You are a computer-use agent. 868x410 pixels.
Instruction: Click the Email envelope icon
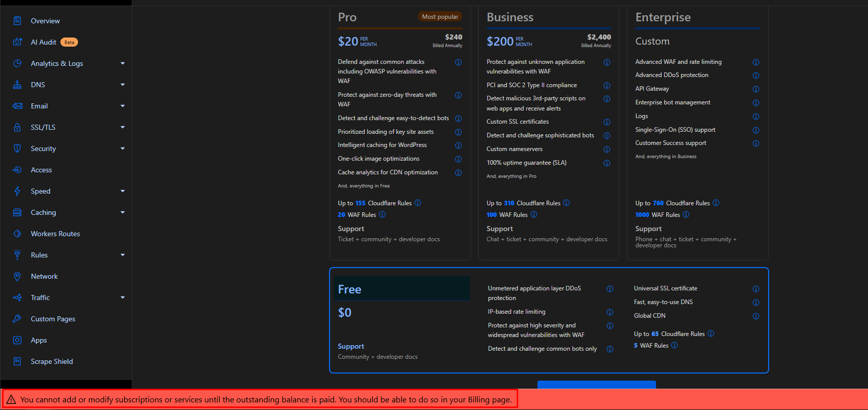coord(17,106)
